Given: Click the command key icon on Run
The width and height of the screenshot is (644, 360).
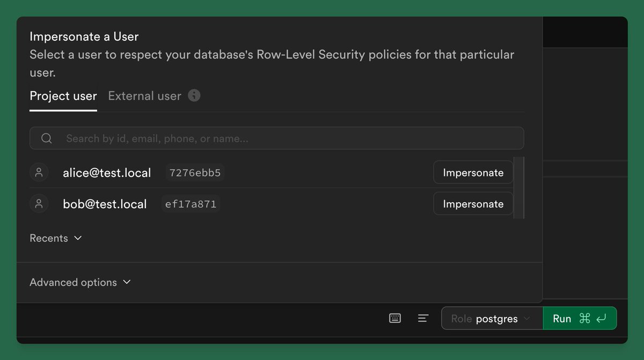Looking at the screenshot, I should click(x=585, y=319).
